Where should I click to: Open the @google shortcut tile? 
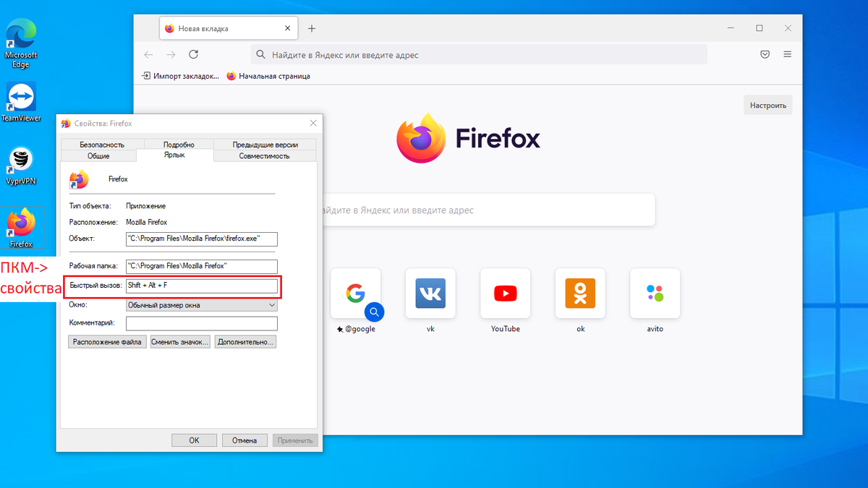356,294
